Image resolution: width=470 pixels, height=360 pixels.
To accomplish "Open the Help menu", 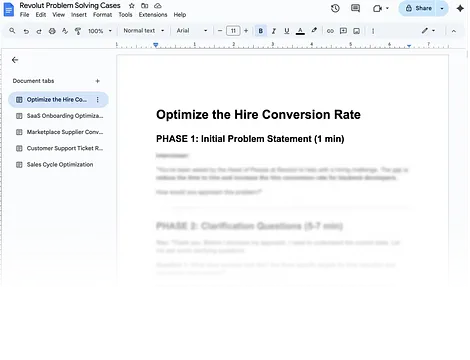I will [180, 15].
